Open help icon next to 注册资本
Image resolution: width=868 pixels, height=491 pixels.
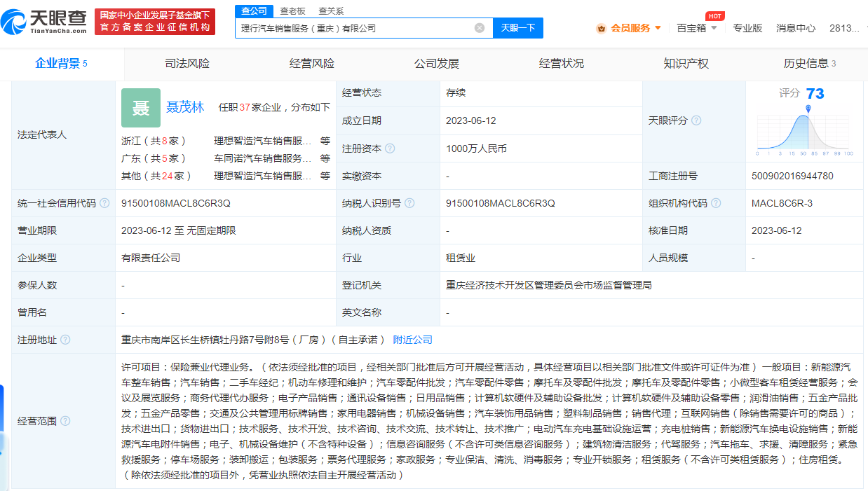tap(390, 148)
